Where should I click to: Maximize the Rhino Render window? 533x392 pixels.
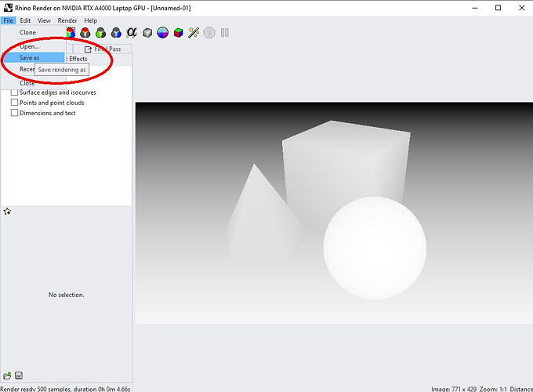click(498, 8)
